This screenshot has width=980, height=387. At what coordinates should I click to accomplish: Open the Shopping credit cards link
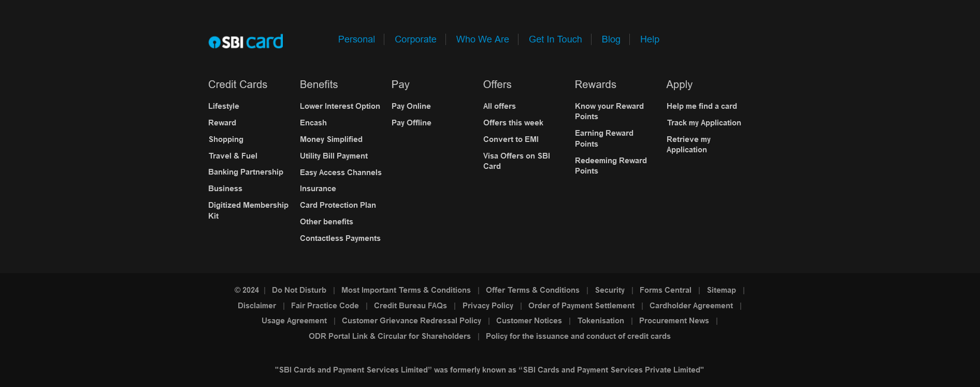pos(226,139)
